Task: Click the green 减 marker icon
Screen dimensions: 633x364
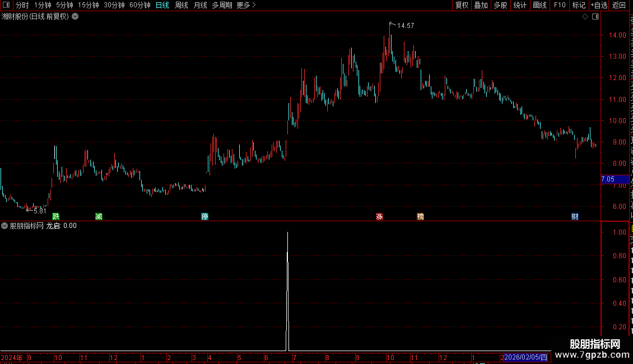Action: [99, 217]
